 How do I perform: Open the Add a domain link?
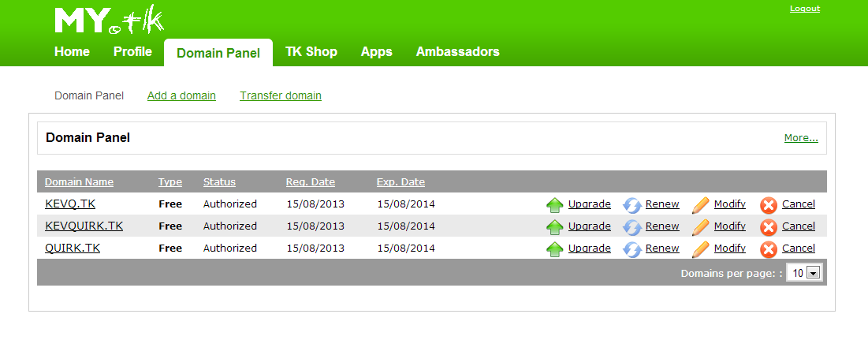pos(181,95)
